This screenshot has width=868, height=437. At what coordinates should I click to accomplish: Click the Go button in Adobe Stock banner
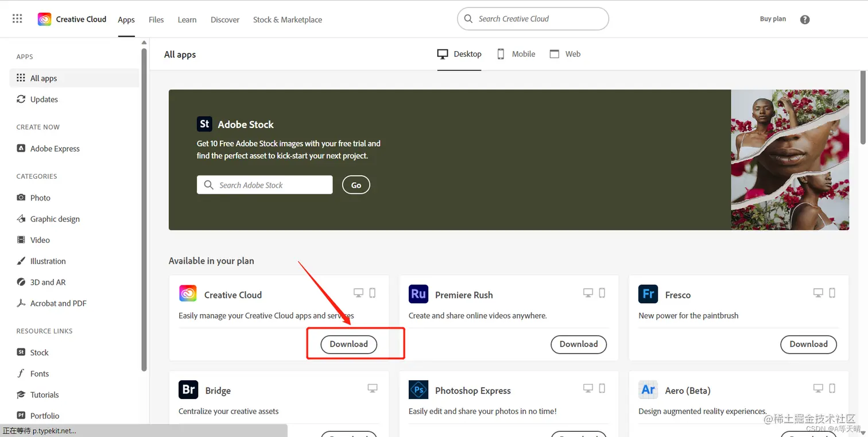[x=356, y=185]
